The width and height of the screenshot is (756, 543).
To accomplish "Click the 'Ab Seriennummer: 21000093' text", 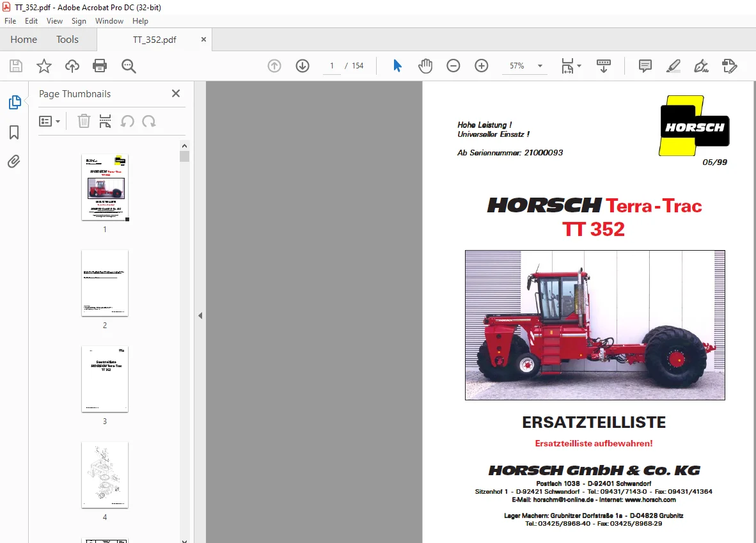I will [510, 153].
